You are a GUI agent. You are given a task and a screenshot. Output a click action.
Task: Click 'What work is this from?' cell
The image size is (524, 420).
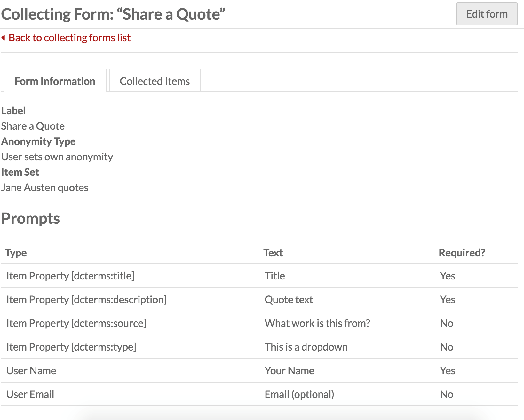coord(317,323)
